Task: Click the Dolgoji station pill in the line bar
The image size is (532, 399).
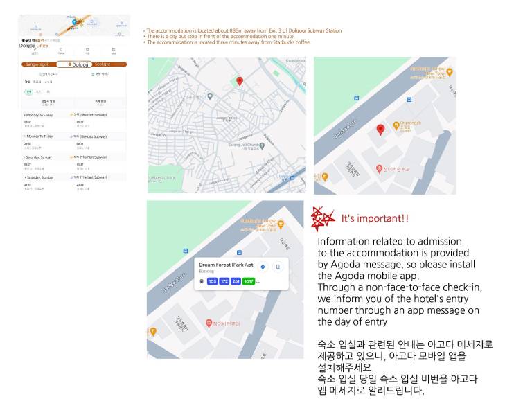Action: (x=75, y=64)
